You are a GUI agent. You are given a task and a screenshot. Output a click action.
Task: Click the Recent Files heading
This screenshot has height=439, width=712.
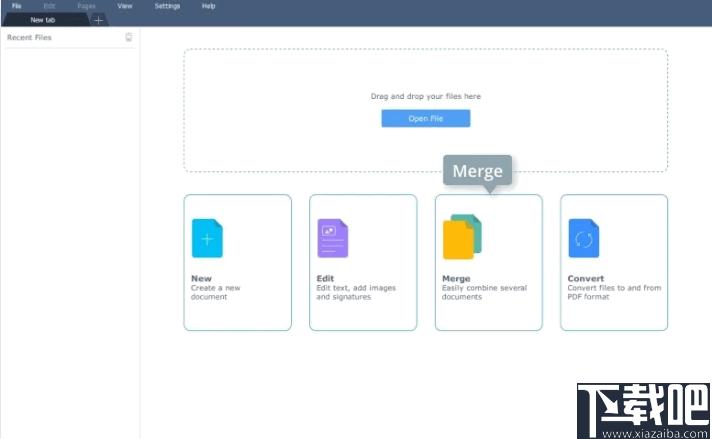pyautogui.click(x=29, y=37)
